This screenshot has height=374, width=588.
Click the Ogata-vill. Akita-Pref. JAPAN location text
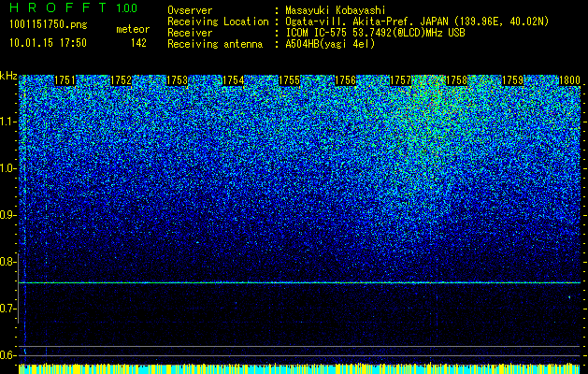point(417,22)
